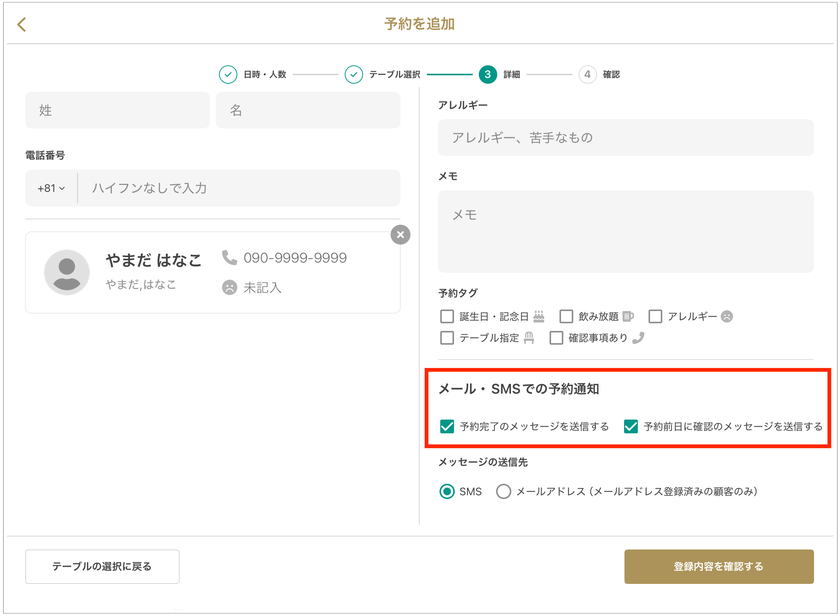Select the メールアドレス radio option
The image size is (840, 616).
pos(503,491)
